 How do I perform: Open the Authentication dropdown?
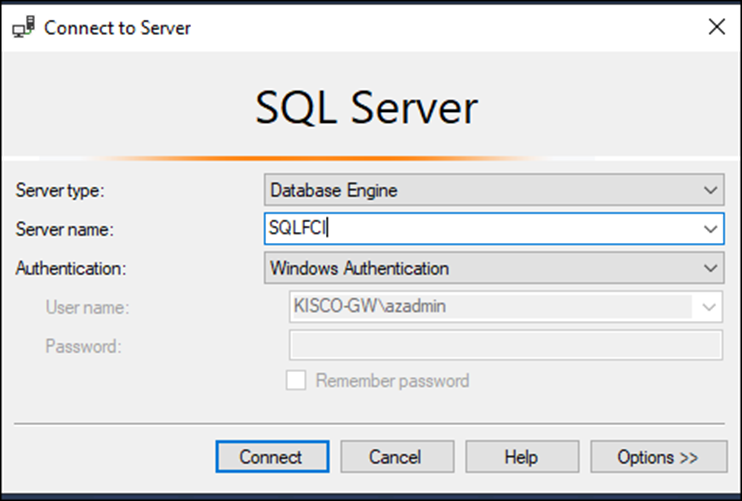494,268
